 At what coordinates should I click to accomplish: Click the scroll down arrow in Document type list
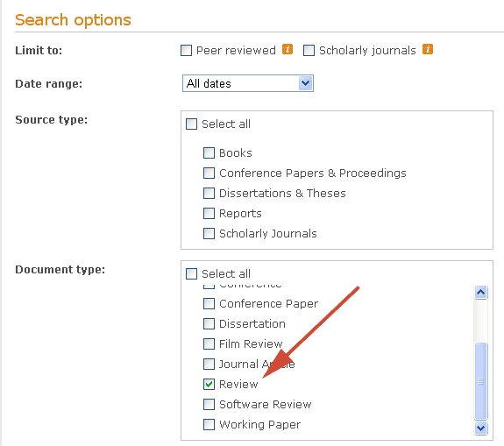(480, 428)
